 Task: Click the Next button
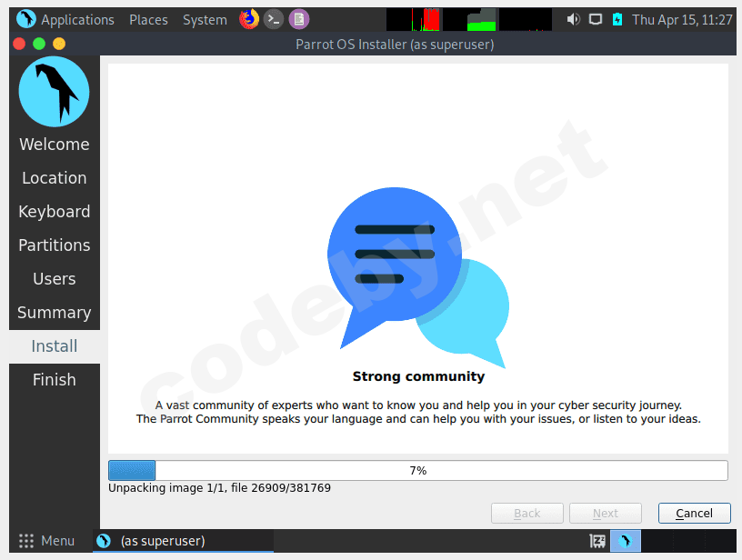tap(606, 513)
